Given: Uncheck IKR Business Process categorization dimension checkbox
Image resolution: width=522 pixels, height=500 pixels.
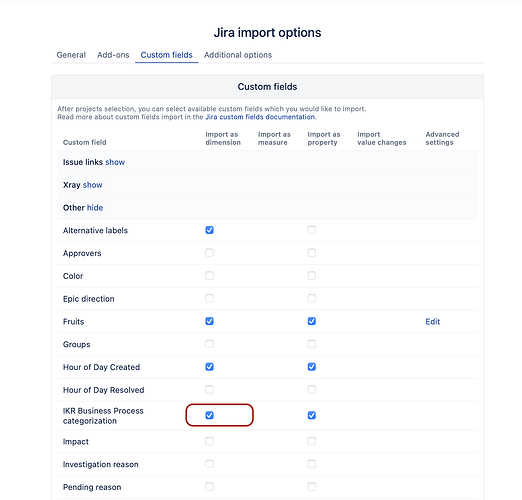Looking at the screenshot, I should pos(209,415).
